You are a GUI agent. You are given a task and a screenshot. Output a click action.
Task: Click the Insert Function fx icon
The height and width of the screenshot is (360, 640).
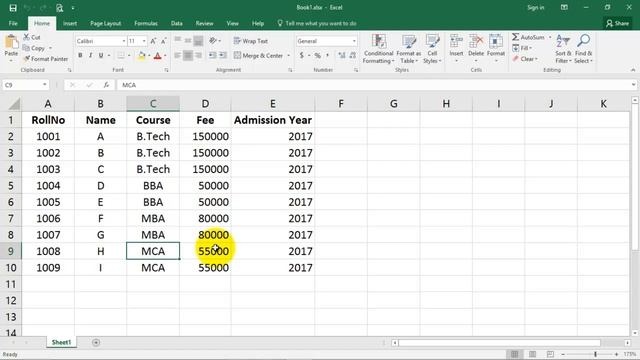point(106,85)
